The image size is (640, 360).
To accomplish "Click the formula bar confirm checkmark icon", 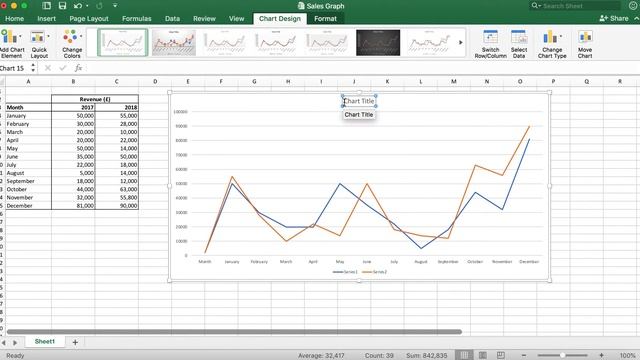I will point(62,68).
